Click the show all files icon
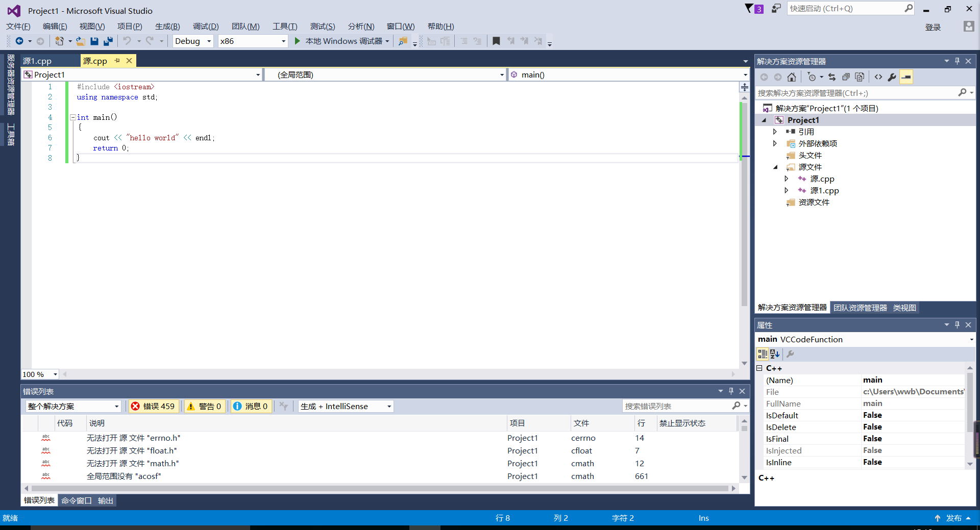This screenshot has width=980, height=530. (x=860, y=77)
